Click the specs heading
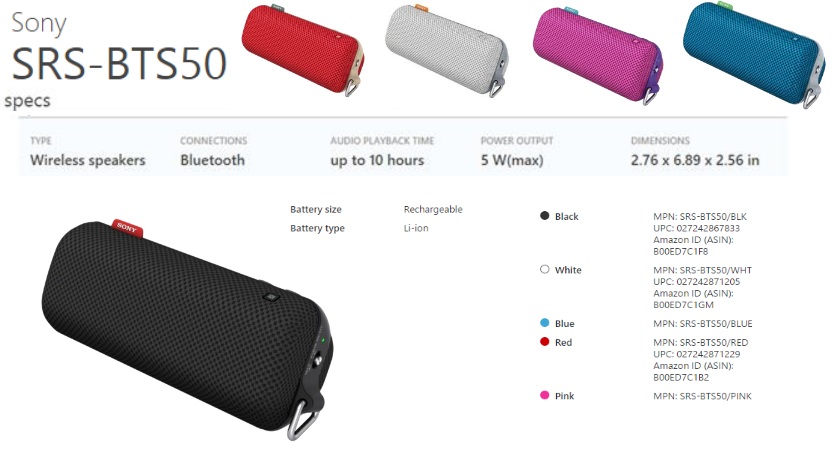 27,101
